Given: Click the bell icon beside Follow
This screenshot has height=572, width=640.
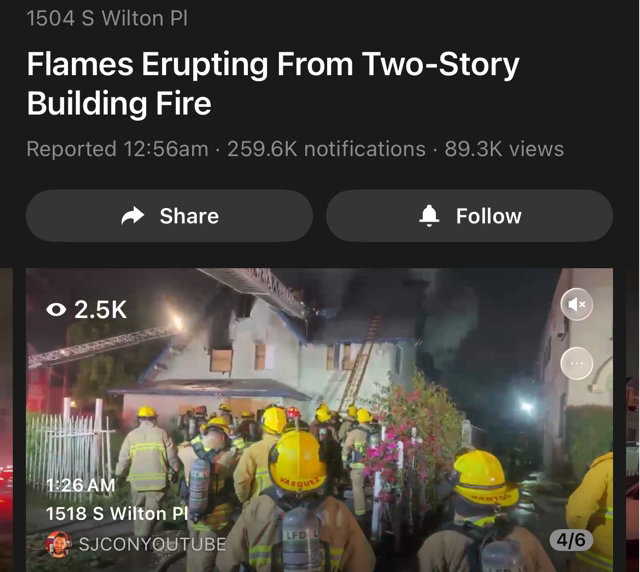Looking at the screenshot, I should [429, 216].
